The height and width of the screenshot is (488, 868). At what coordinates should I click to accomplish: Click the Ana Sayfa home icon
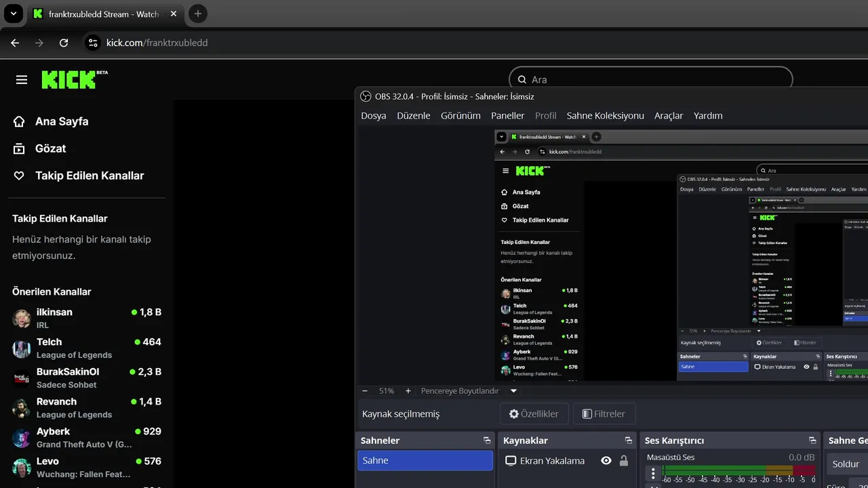pos(19,121)
